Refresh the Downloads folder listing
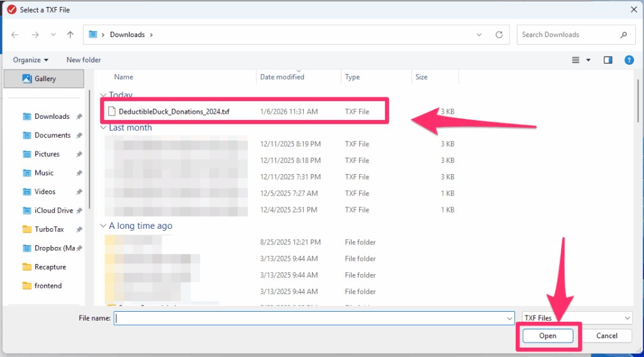This screenshot has width=644, height=357. click(499, 35)
